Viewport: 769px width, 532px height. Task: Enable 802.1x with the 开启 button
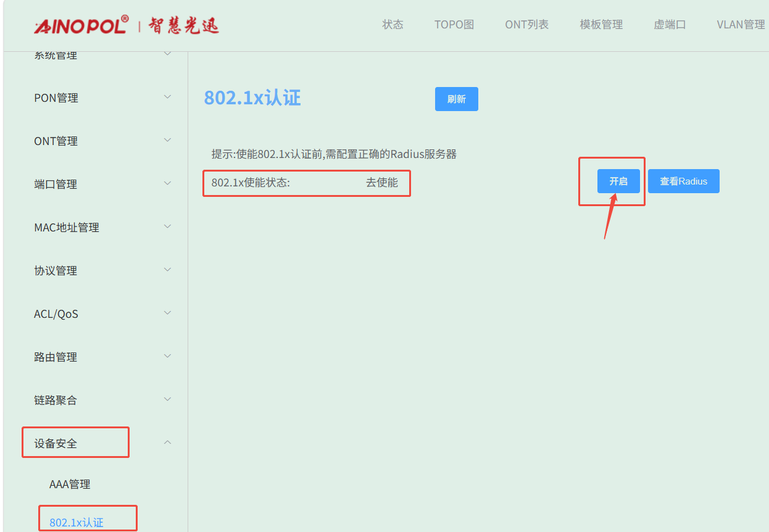point(618,181)
